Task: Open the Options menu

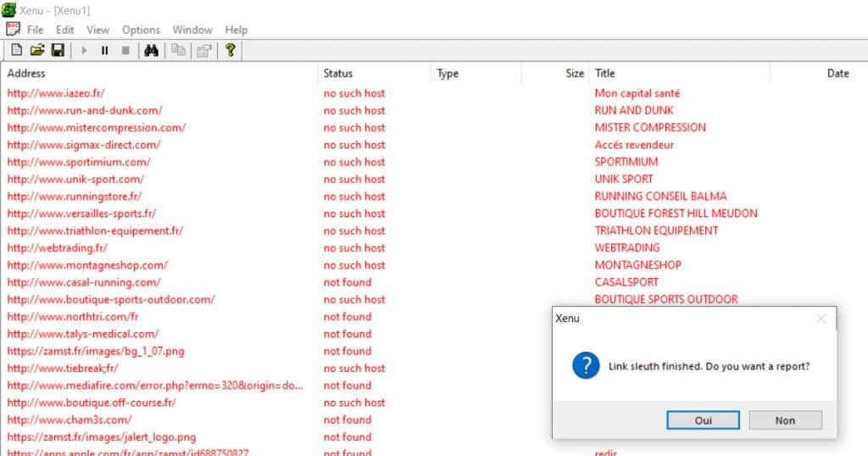Action: [142, 30]
